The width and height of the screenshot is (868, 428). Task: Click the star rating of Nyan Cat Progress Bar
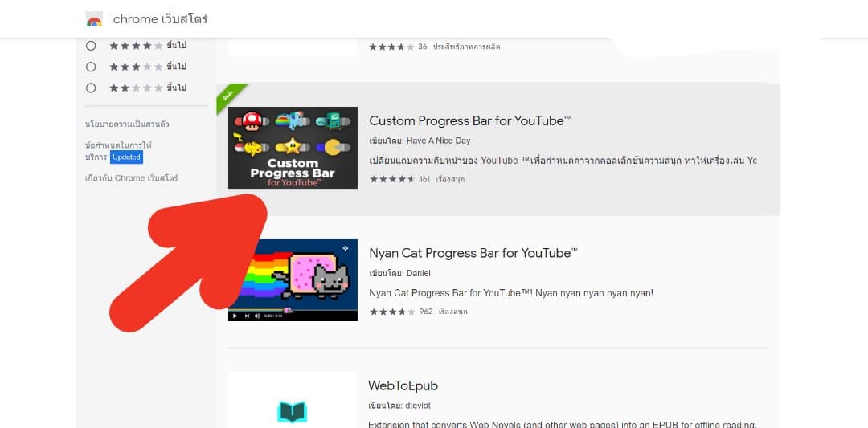[x=392, y=312]
